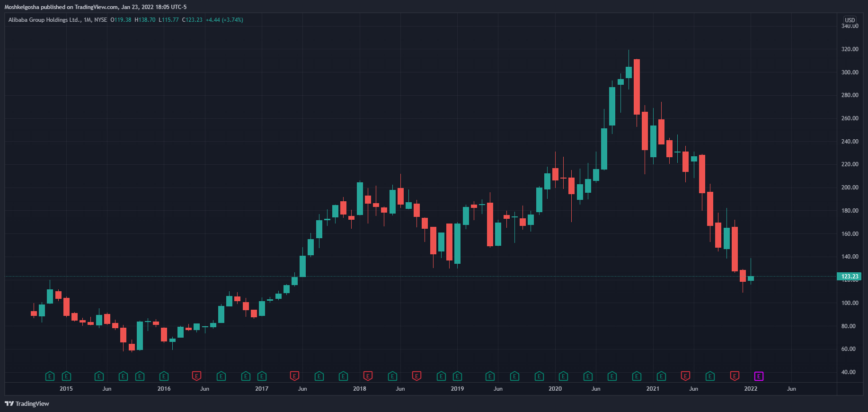Click the first, leftmost green earnings marker
Image resolution: width=868 pixels, height=412 pixels.
click(50, 376)
